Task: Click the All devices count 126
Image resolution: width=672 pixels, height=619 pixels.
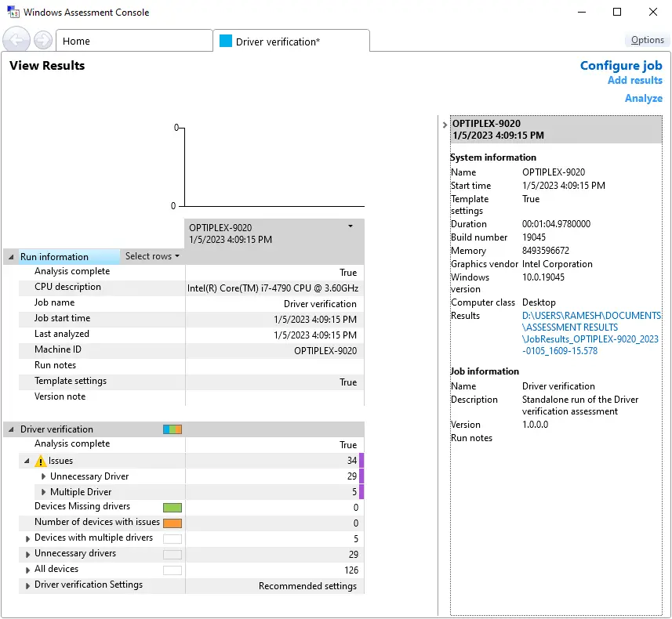Action: (351, 570)
